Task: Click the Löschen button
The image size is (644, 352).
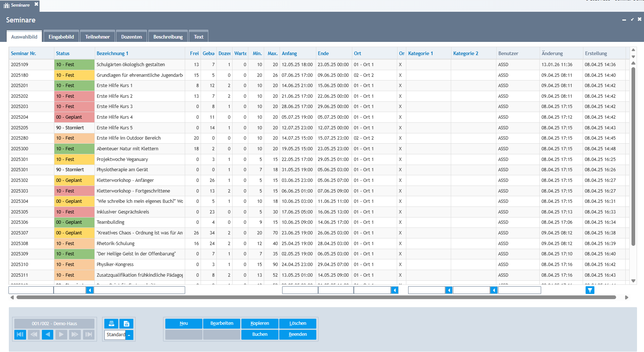Action: pos(298,323)
